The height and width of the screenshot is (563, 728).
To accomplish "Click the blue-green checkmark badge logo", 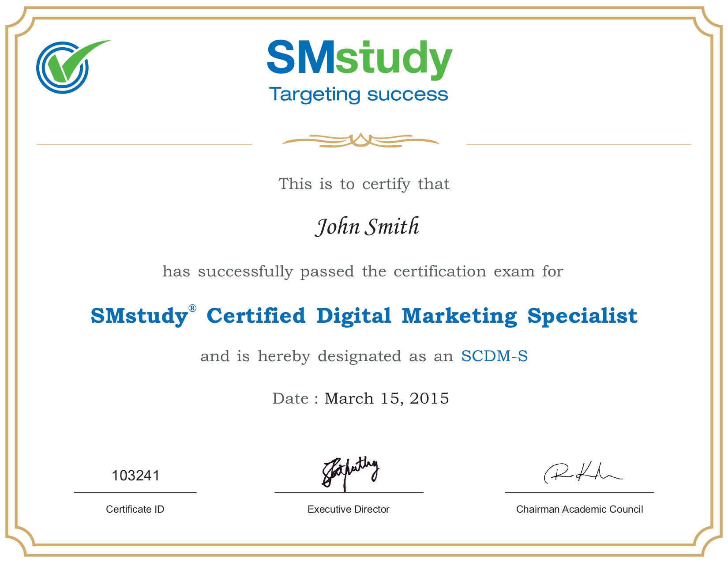I will tap(73, 67).
